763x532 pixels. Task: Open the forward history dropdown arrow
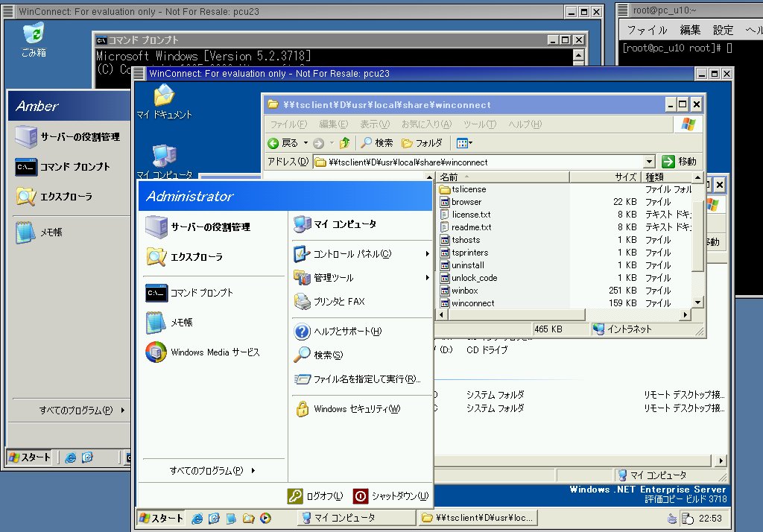[332, 142]
